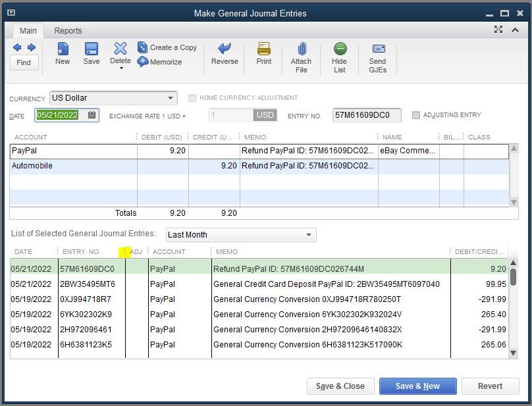Expand the US Dollar currency dropdown
This screenshot has width=532, height=406.
(171, 98)
